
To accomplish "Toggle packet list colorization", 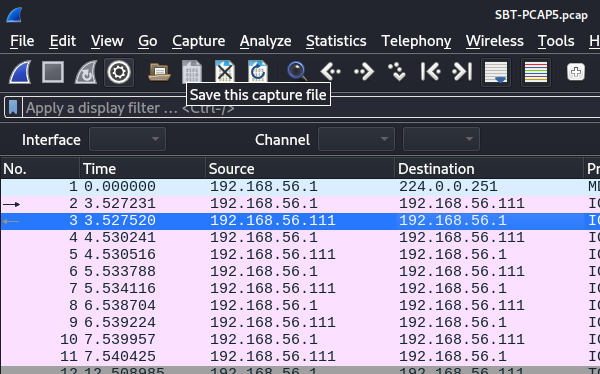I will tap(536, 72).
